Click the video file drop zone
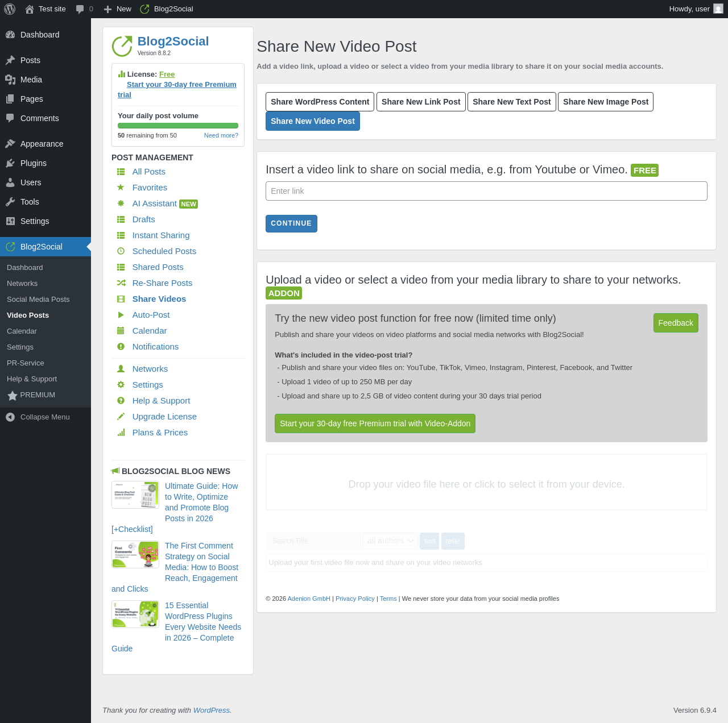 pyautogui.click(x=486, y=482)
